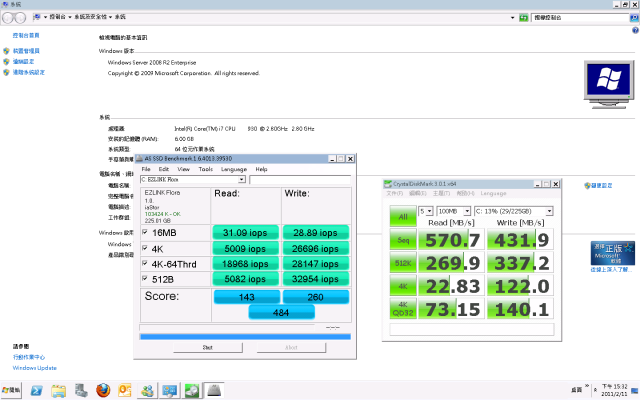Switch to the CrystalDiskMark taskbar icon

click(191, 391)
